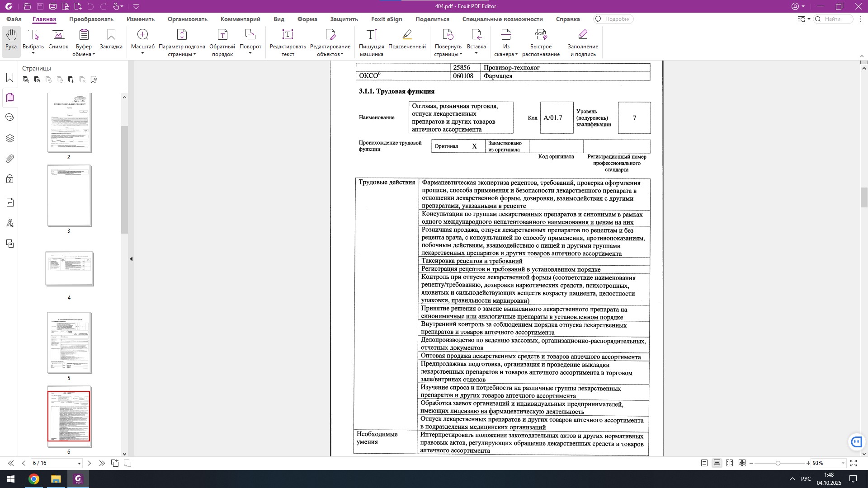Open the zoom percentage dropdown 93%
This screenshot has width=868, height=488.
pyautogui.click(x=843, y=464)
